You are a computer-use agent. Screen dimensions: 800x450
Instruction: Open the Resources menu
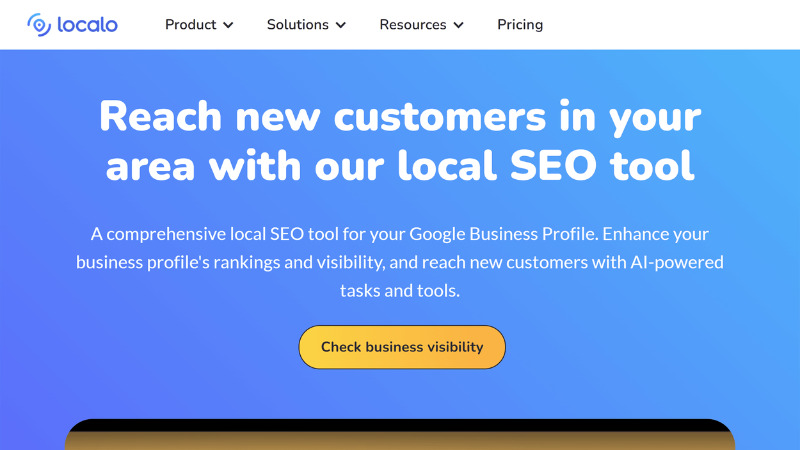click(x=411, y=24)
